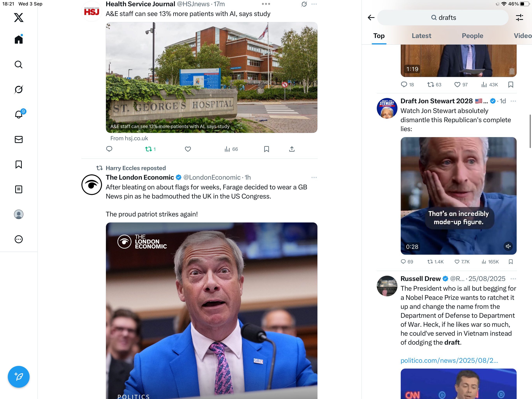
Task: Switch to the Latest search tab
Action: [421, 36]
